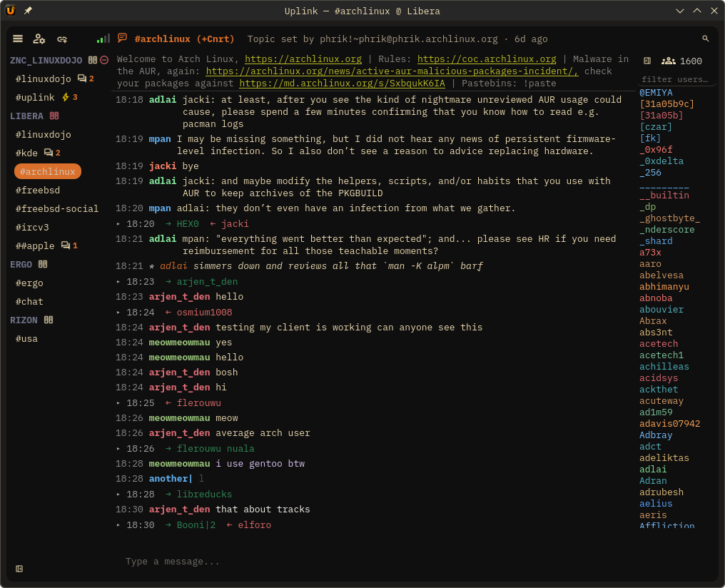Click server icon beside ZNC_LINUXDOJO
This screenshot has width=725, height=588.
pyautogui.click(x=93, y=60)
